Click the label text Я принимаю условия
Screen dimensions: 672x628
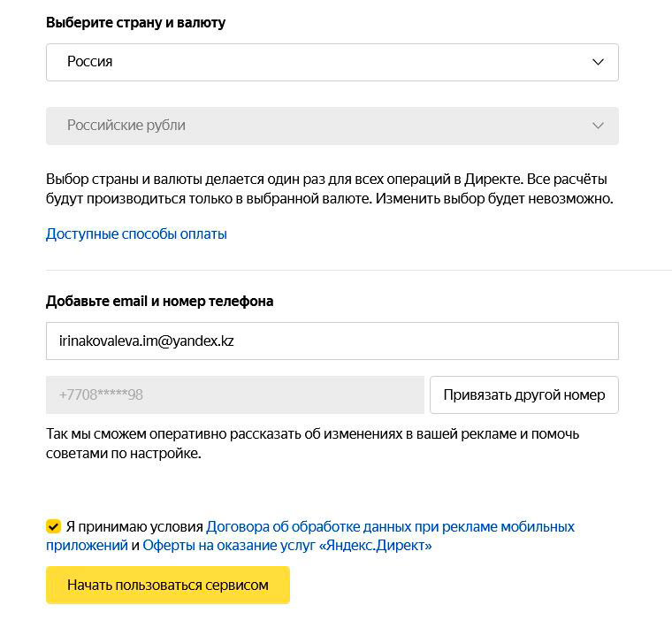pos(134,527)
